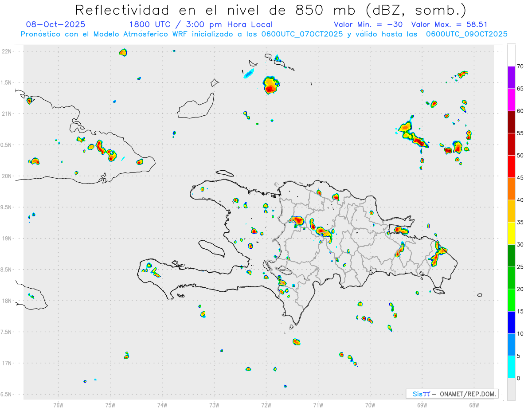532x411 pixels.
Task: Select the colorbar value label "25"
Action: (520, 267)
